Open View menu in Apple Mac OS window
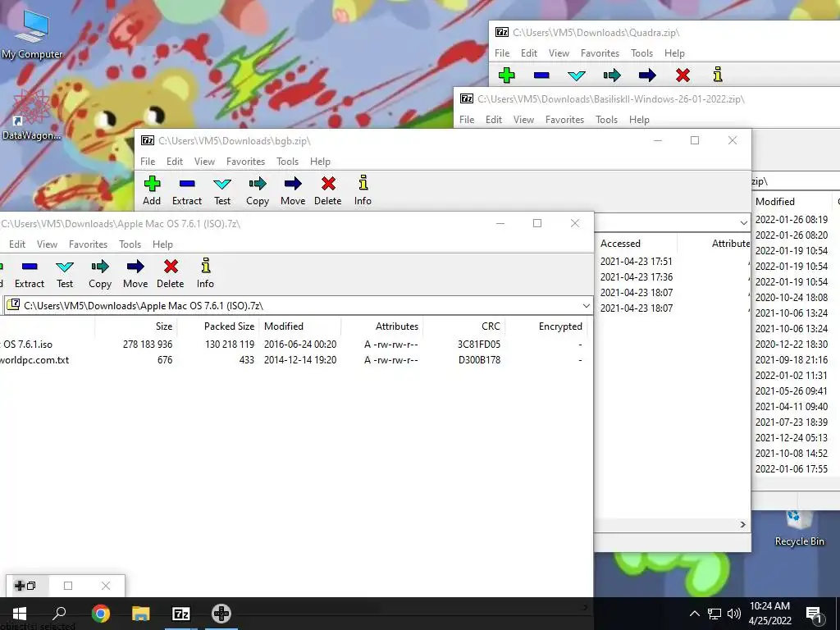Viewport: 840px width, 630px height. [47, 244]
